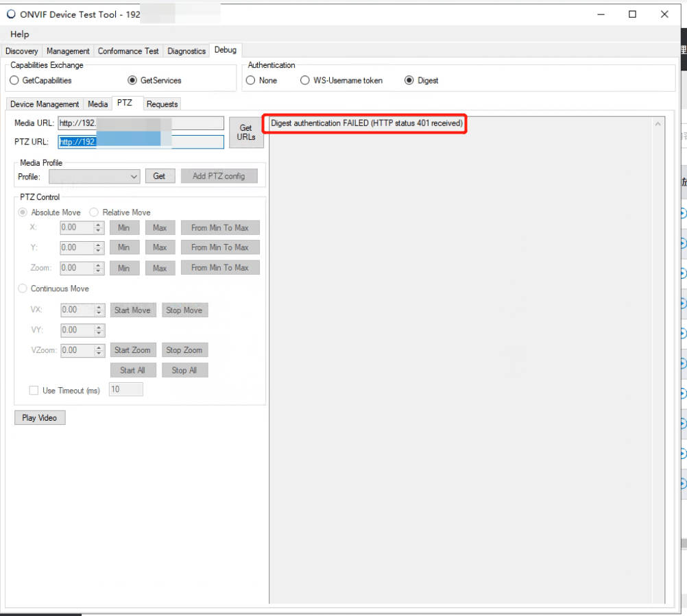This screenshot has height=616, width=687.
Task: Click the Media URL input field
Action: pos(141,123)
